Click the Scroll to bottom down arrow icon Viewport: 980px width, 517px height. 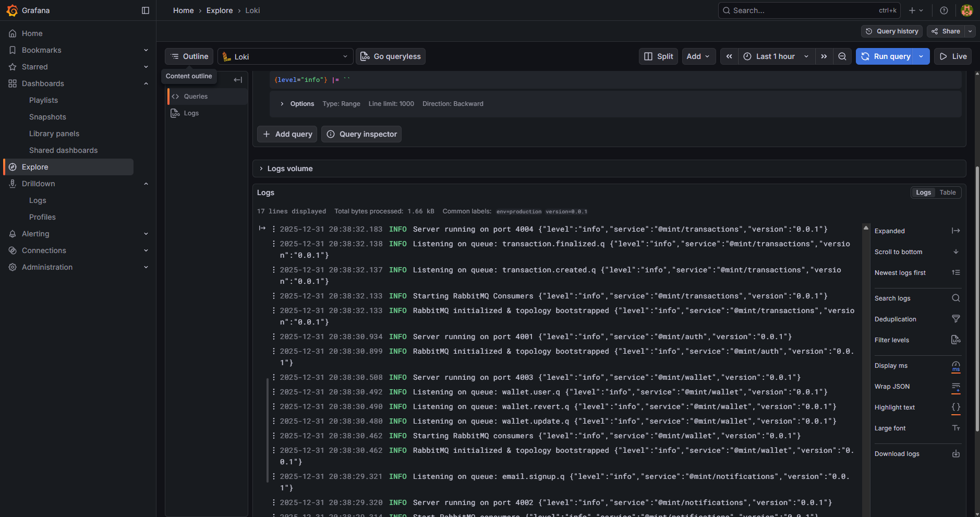pos(956,251)
